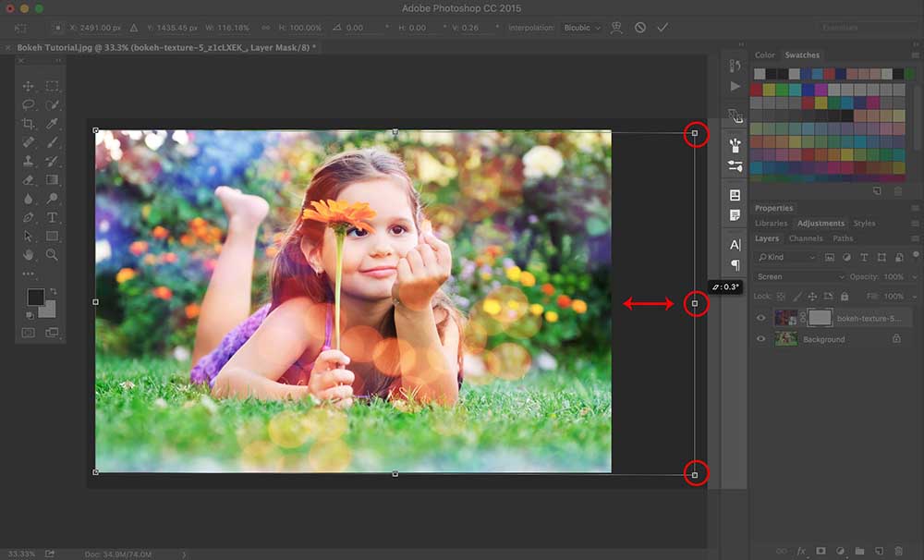924x560 pixels.
Task: Change the screen mode button
Action: tap(53, 333)
